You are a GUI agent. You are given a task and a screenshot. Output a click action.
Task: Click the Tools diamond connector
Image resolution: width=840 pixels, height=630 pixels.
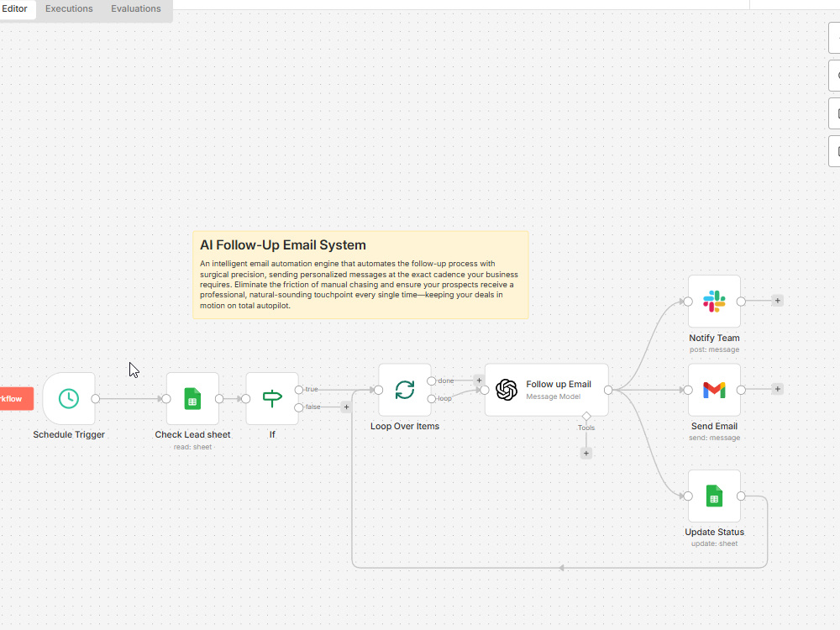(x=586, y=417)
